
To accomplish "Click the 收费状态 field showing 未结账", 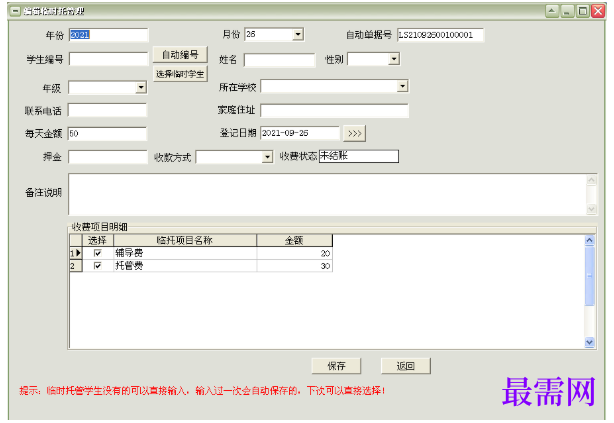I will click(359, 156).
